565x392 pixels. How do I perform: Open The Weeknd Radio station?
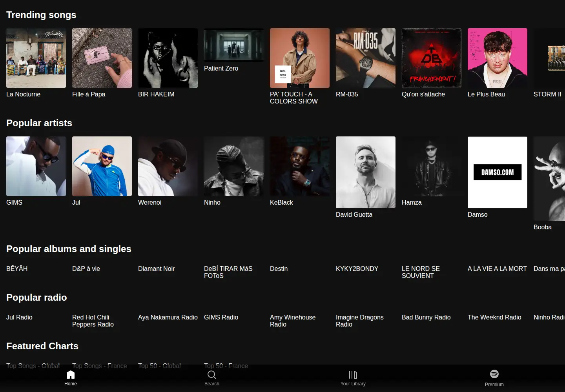point(494,317)
